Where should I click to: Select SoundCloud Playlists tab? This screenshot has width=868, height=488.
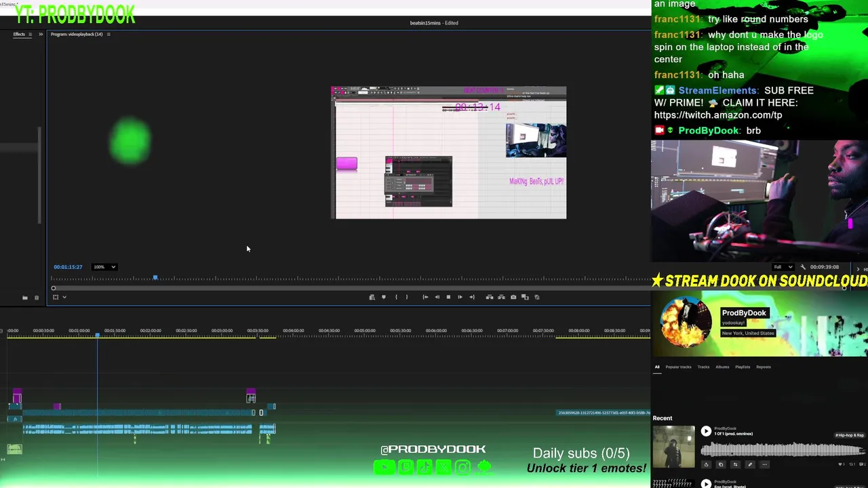pos(743,367)
